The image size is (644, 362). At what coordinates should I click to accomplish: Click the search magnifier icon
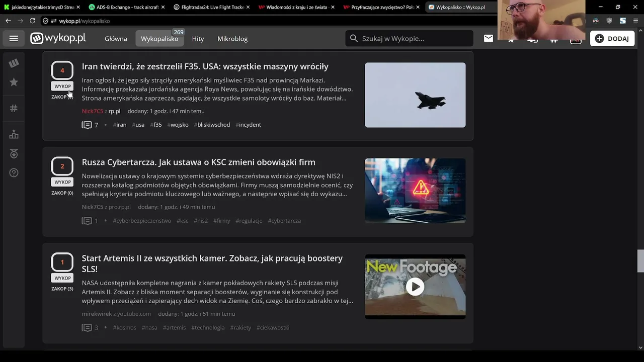[354, 38]
